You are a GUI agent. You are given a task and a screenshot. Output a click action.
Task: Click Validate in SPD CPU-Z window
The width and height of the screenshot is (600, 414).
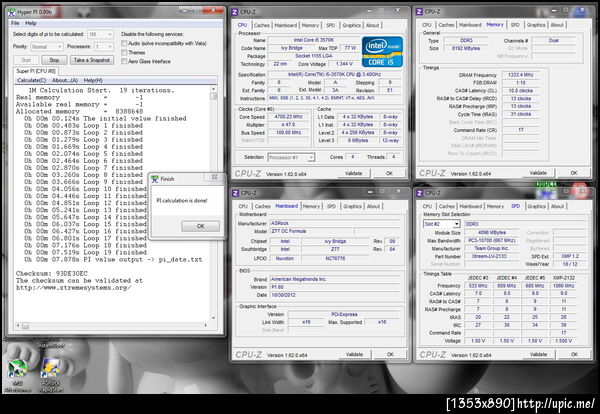tap(538, 354)
